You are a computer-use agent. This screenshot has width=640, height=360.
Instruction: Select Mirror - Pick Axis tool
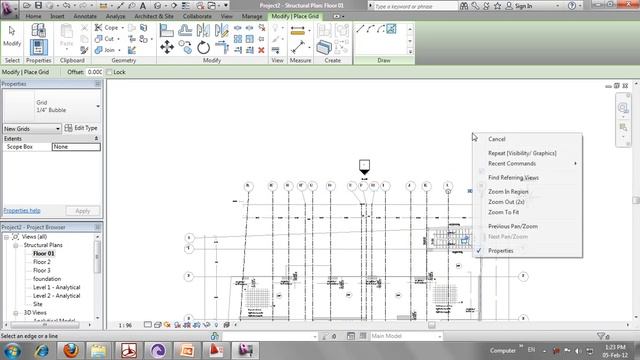pos(203,31)
